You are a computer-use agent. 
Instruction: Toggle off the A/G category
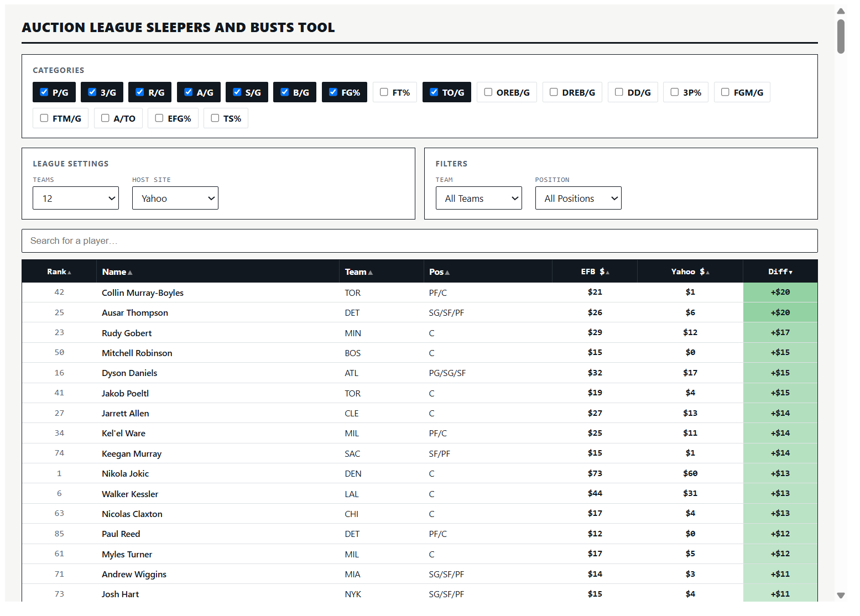(189, 92)
